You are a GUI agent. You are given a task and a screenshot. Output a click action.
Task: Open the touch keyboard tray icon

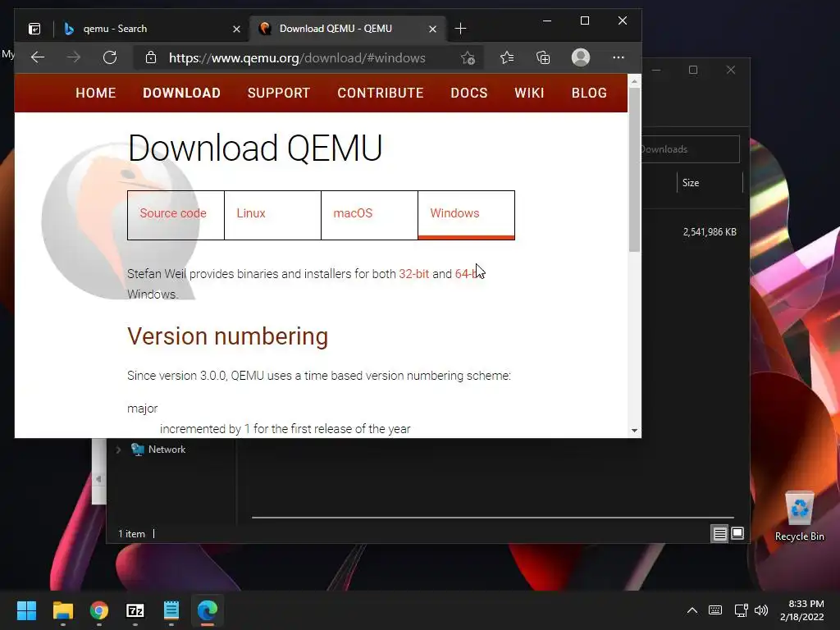[715, 610]
